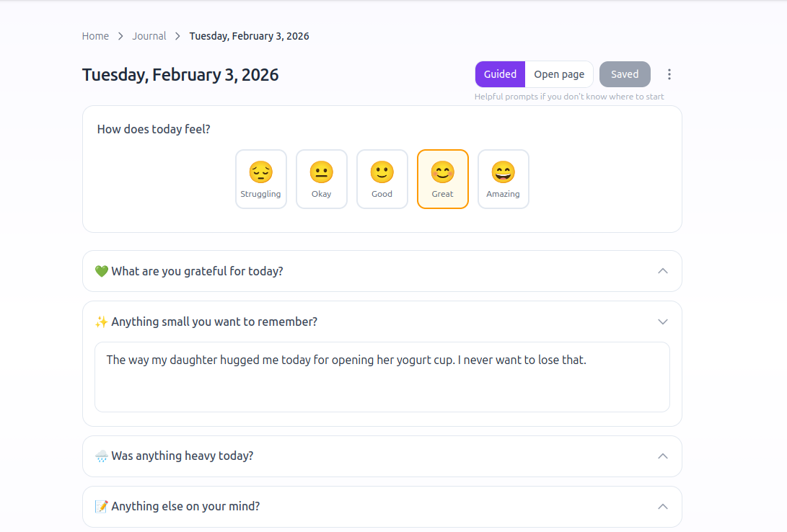Select the Struggling mood
The image size is (787, 532).
pos(261,179)
